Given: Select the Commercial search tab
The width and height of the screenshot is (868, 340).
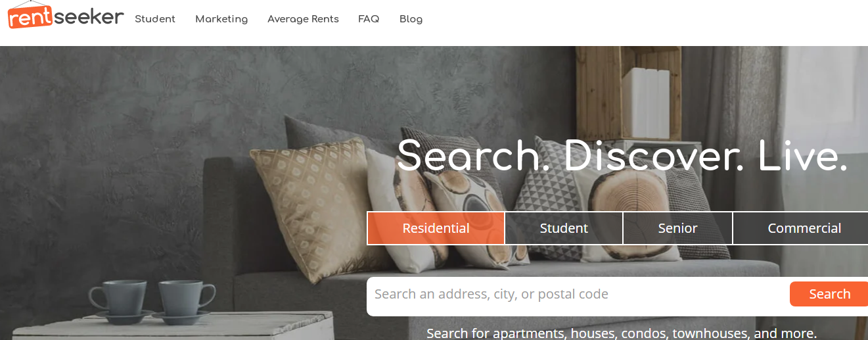Looking at the screenshot, I should 800,228.
